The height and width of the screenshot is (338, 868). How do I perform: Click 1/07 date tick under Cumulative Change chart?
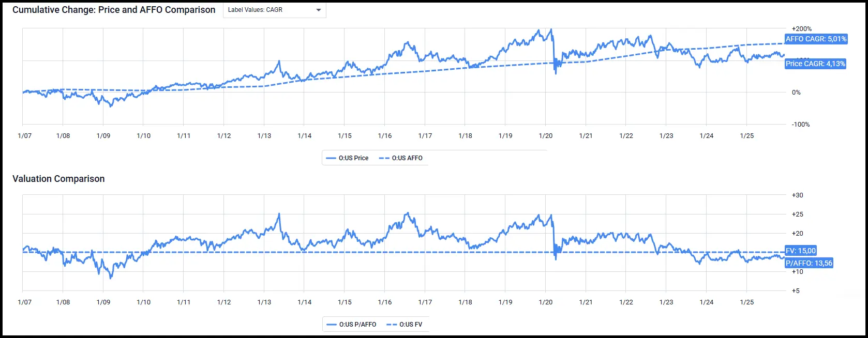tap(24, 136)
